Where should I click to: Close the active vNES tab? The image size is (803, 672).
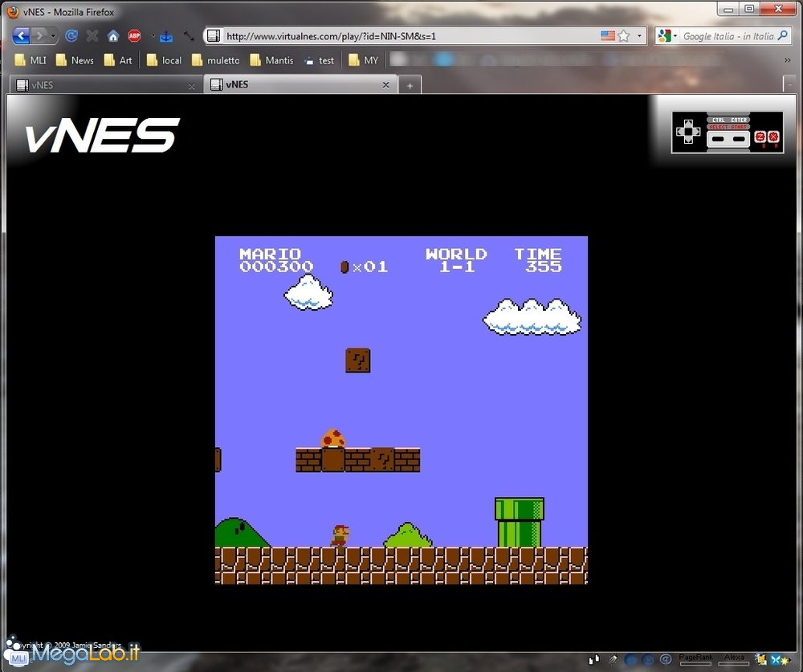385,85
